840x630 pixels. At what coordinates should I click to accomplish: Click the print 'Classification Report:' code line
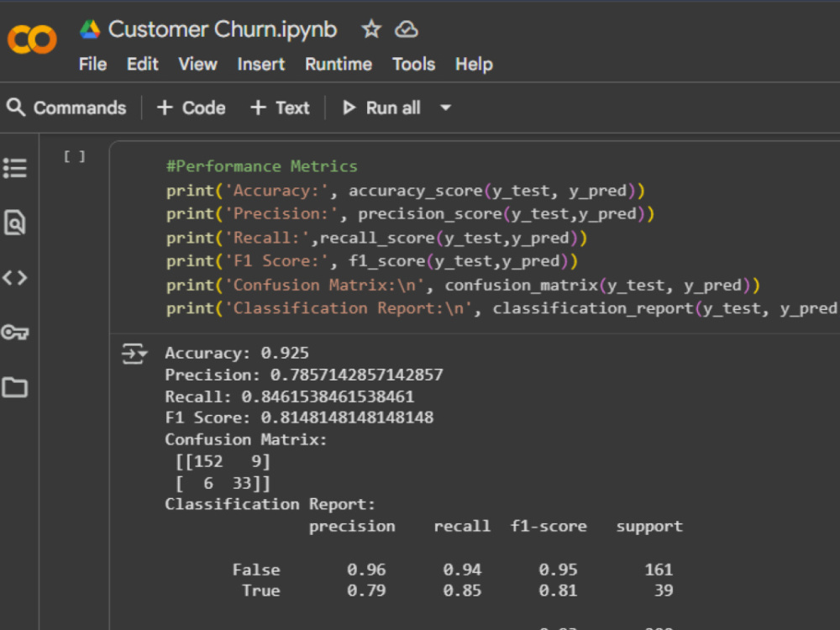point(502,308)
